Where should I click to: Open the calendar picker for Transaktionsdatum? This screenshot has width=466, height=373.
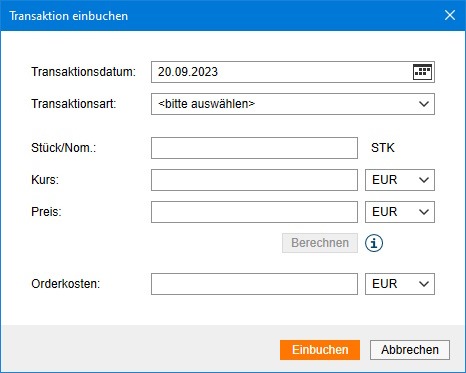click(422, 72)
